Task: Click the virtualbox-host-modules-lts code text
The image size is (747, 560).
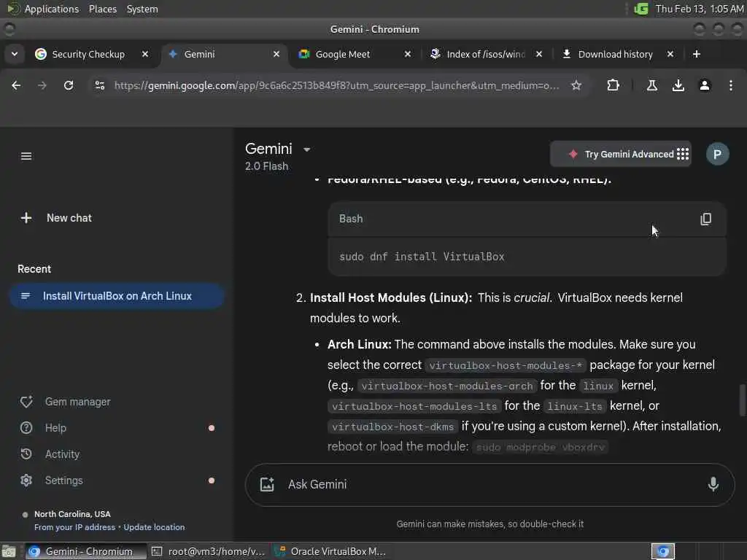Action: click(414, 406)
